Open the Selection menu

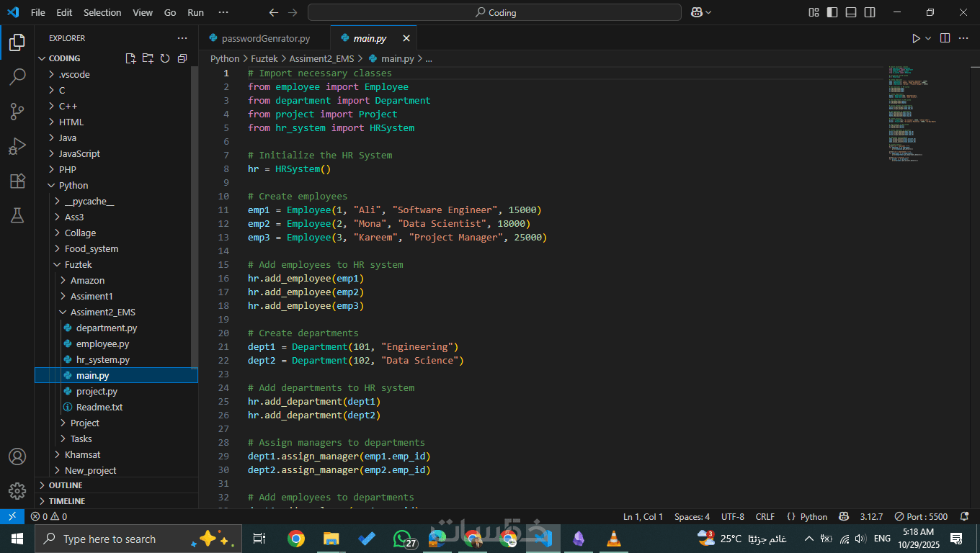102,12
